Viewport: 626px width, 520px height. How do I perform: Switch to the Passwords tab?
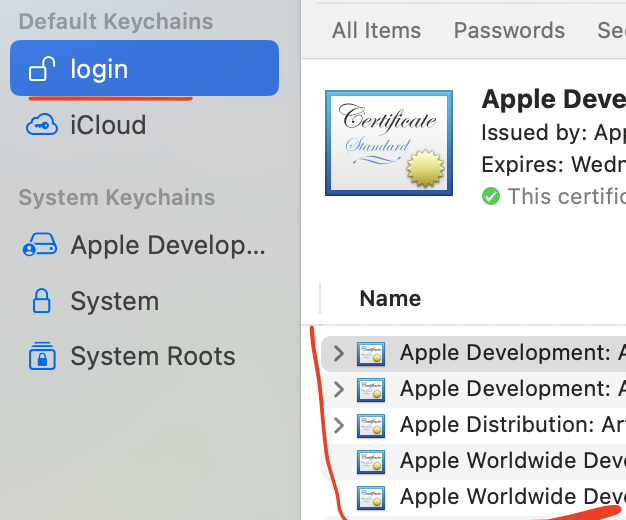pyautogui.click(x=509, y=31)
